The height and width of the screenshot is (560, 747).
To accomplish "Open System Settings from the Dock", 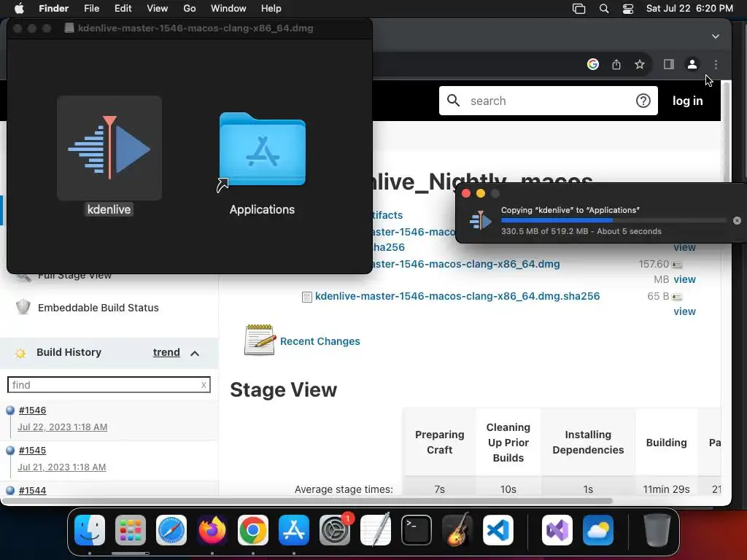I will (x=334, y=530).
